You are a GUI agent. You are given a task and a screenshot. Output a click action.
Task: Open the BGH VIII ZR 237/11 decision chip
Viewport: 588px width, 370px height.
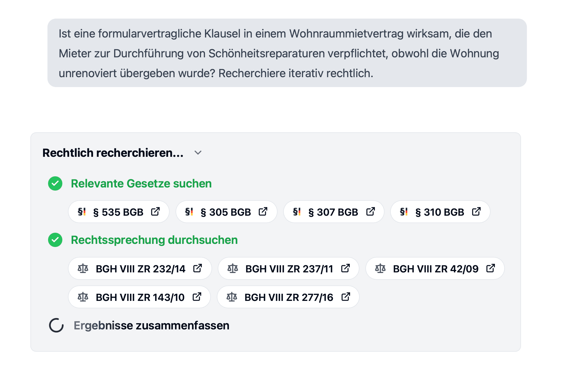[288, 268]
